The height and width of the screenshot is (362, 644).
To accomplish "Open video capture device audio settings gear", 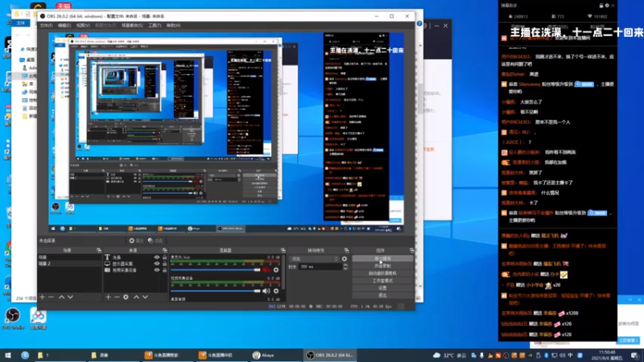I will coord(276,291).
